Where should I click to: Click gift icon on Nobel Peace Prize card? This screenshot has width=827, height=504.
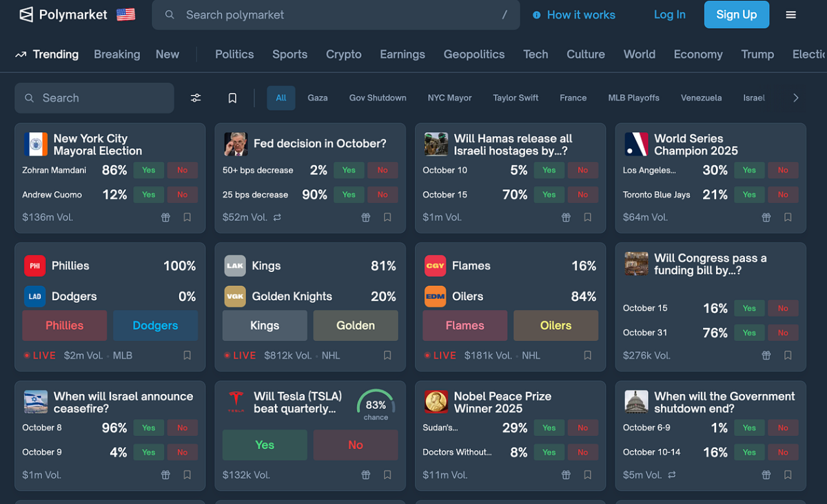566,474
